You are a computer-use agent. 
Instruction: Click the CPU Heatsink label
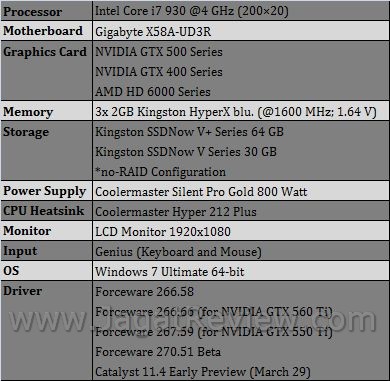coord(44,211)
